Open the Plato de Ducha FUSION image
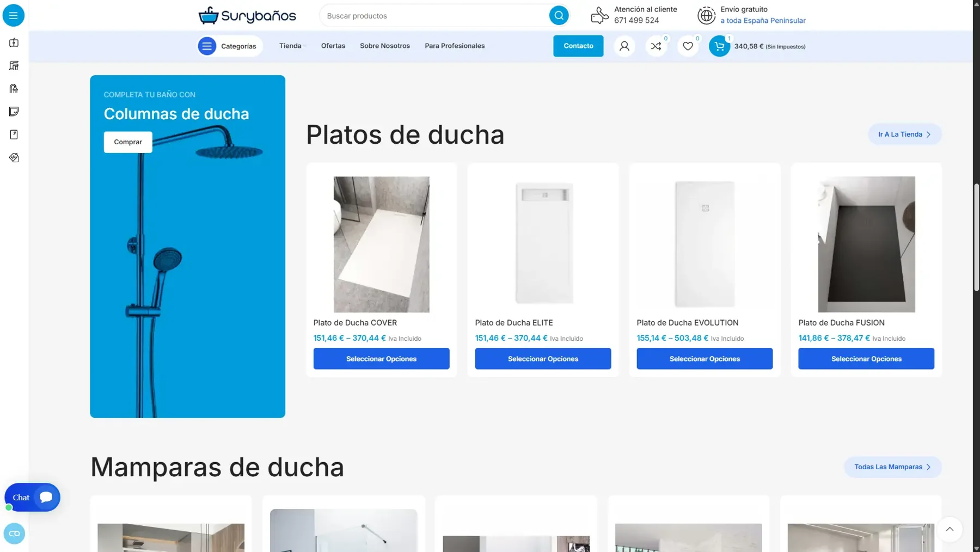This screenshot has height=552, width=980. 866,244
